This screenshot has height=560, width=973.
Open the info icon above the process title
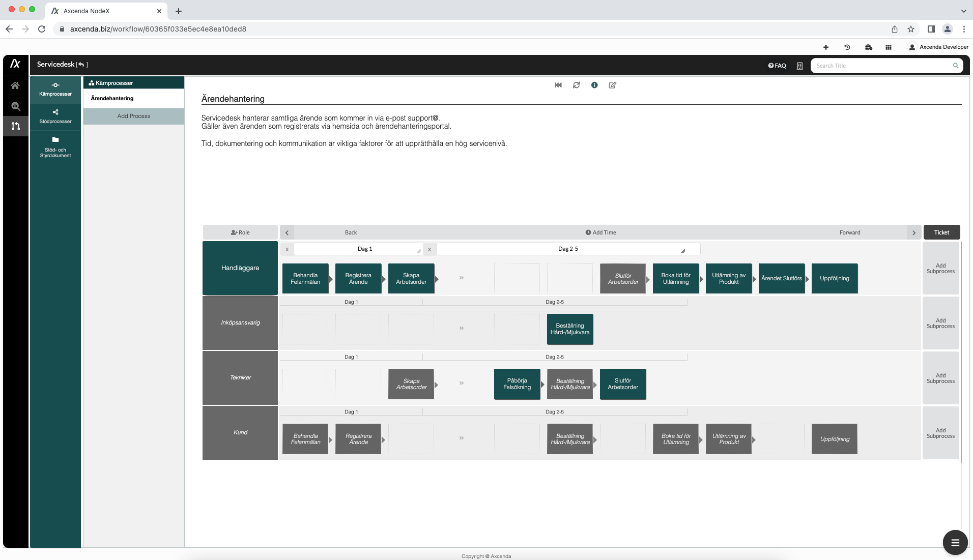(594, 85)
